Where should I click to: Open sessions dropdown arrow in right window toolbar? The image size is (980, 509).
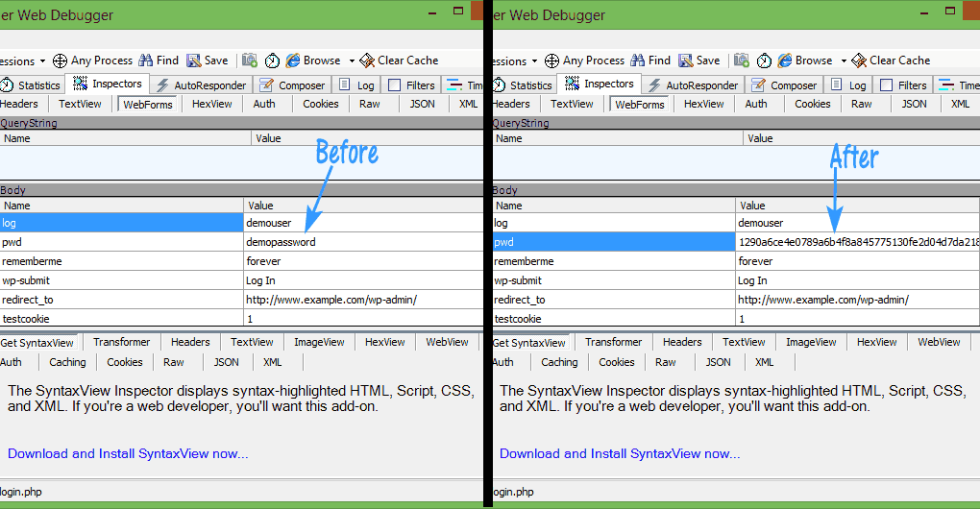pos(534,61)
